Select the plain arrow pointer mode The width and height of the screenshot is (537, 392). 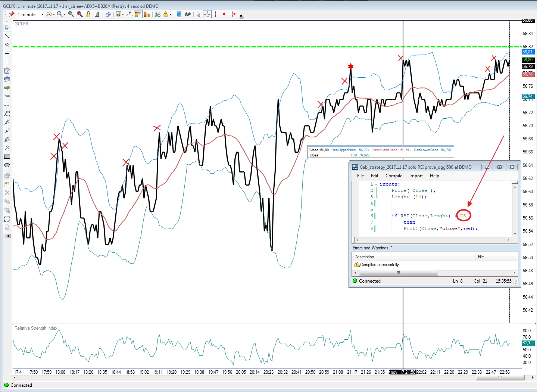pos(198,14)
